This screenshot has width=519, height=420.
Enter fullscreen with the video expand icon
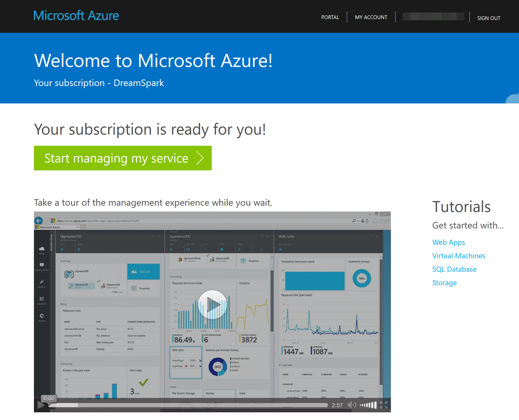pyautogui.click(x=384, y=405)
